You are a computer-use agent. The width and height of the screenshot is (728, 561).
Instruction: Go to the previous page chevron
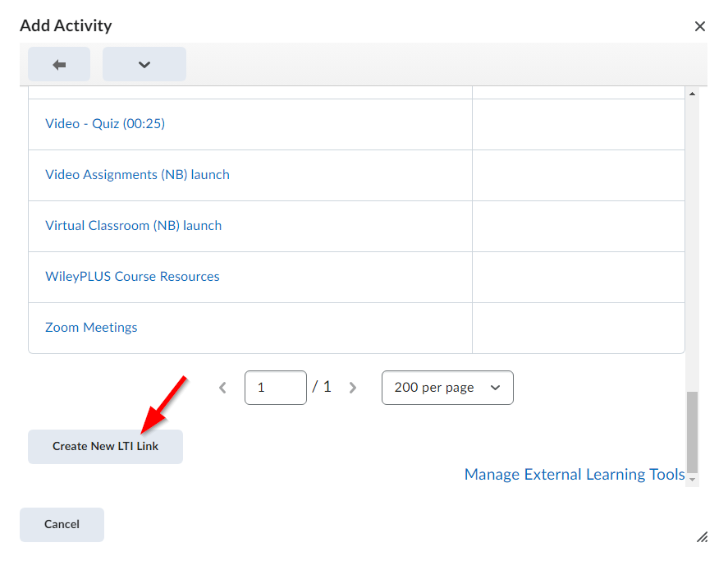[222, 388]
